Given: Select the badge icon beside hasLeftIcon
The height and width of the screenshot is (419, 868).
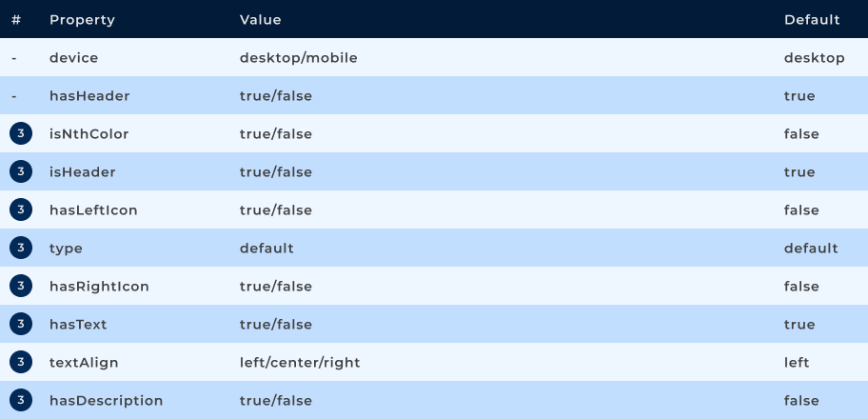Looking at the screenshot, I should click(21, 210).
